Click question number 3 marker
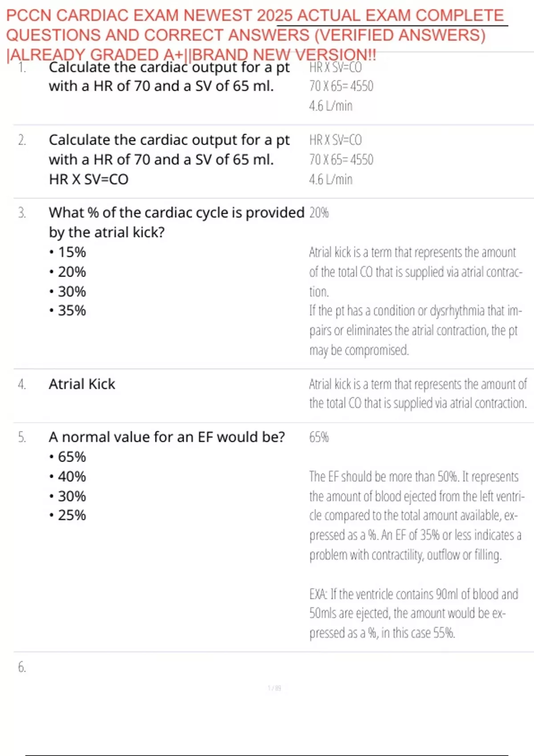This screenshot has height=756, width=534. click(22, 213)
